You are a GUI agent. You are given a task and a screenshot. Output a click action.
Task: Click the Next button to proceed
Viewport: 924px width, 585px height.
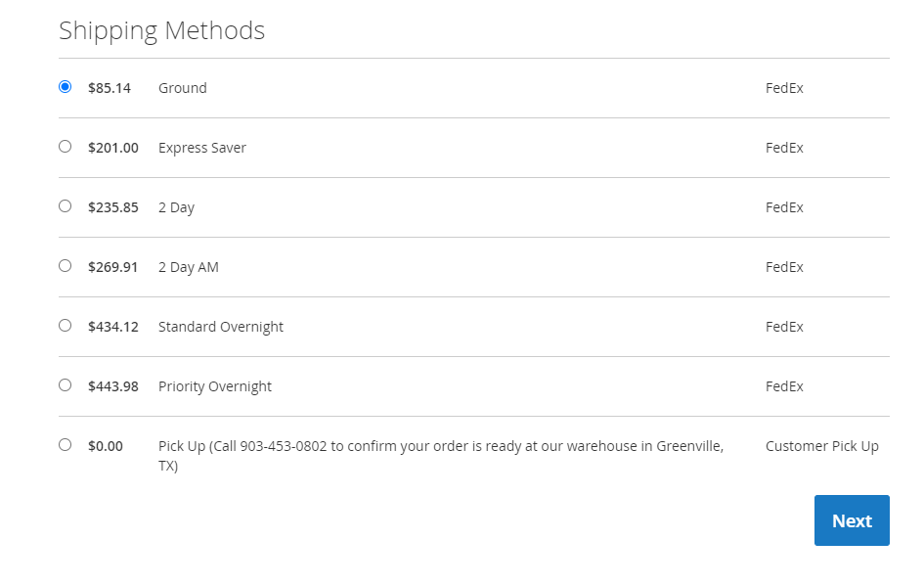(x=851, y=520)
